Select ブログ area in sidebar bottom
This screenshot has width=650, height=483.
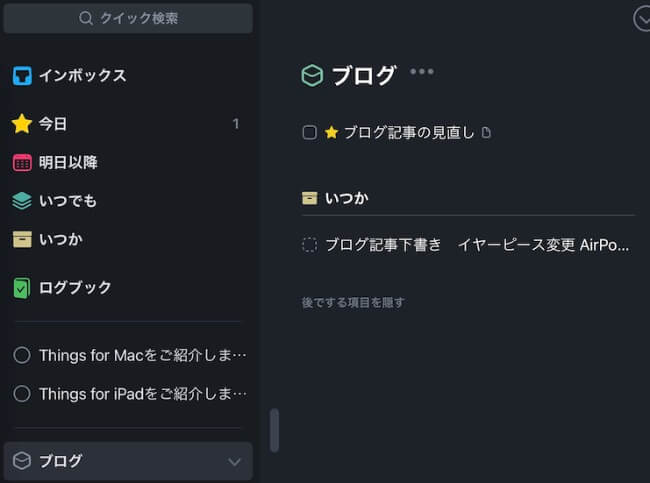tap(128, 461)
